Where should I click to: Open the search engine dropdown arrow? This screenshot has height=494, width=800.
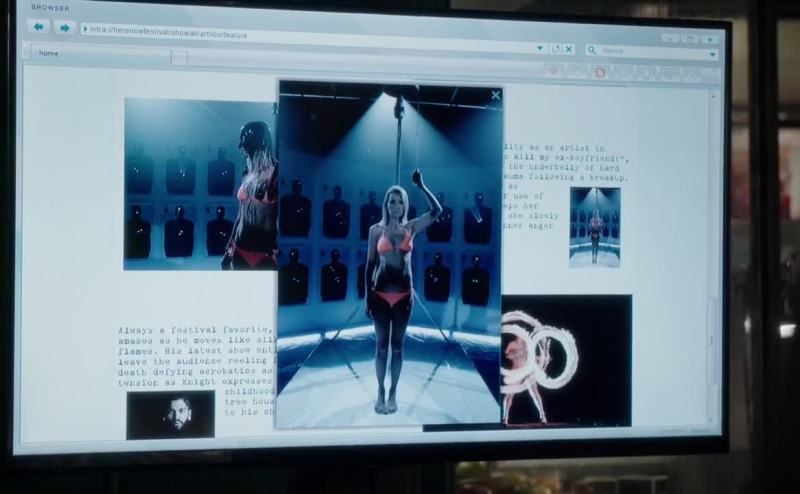pyautogui.click(x=712, y=54)
